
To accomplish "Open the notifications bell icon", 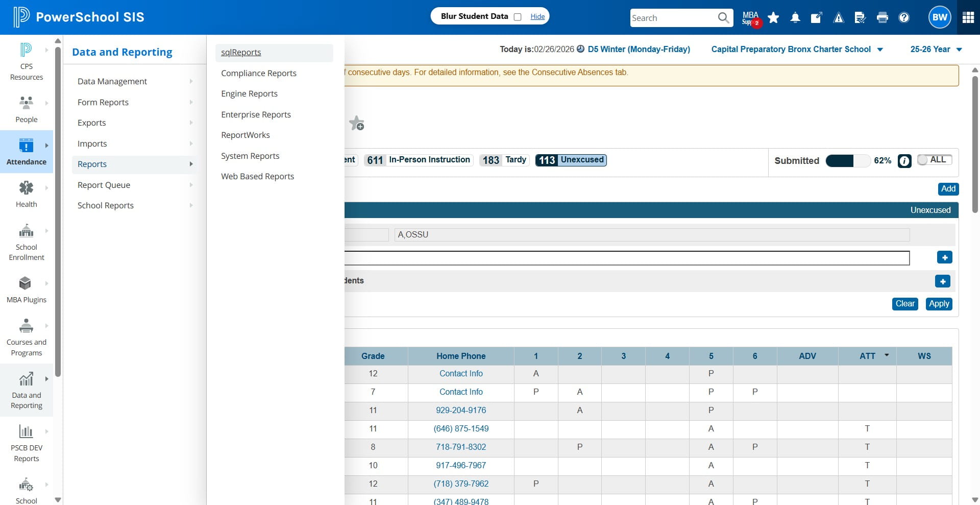I will [795, 18].
